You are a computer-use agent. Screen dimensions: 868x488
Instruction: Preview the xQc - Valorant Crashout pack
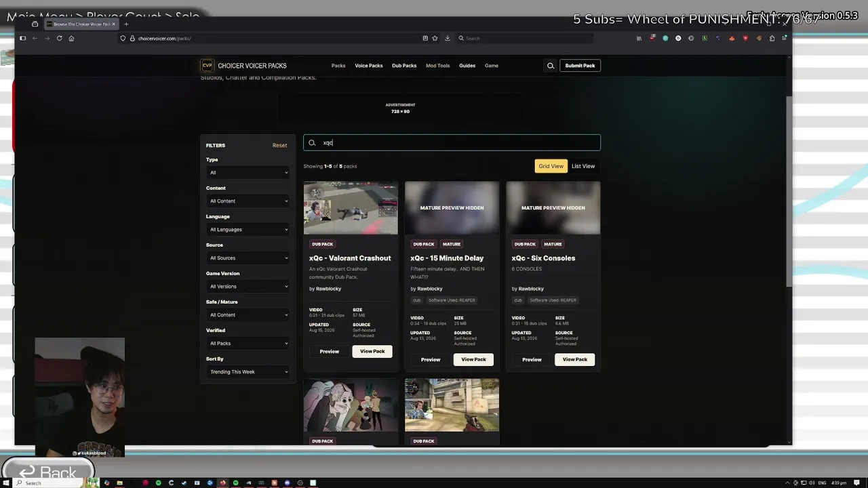tap(330, 351)
